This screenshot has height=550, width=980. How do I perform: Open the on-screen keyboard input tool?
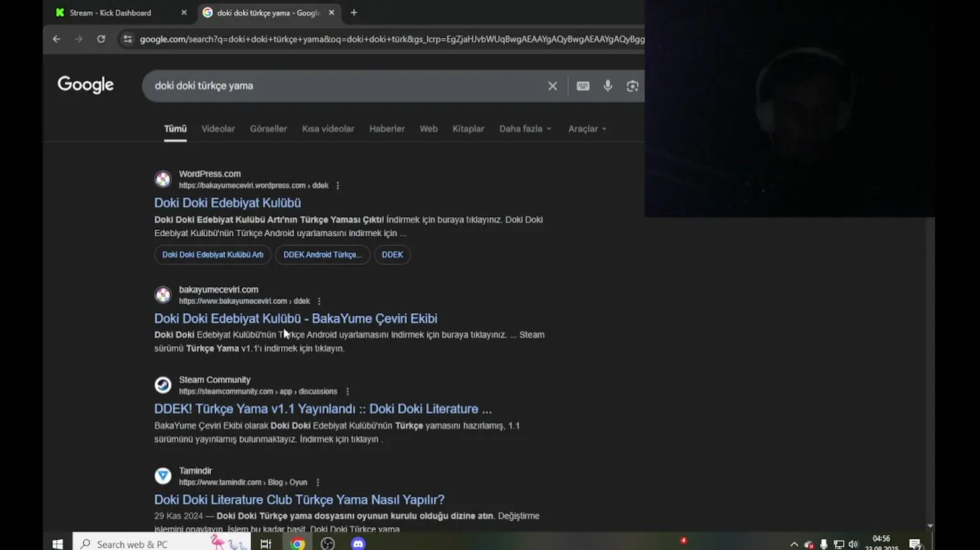583,86
